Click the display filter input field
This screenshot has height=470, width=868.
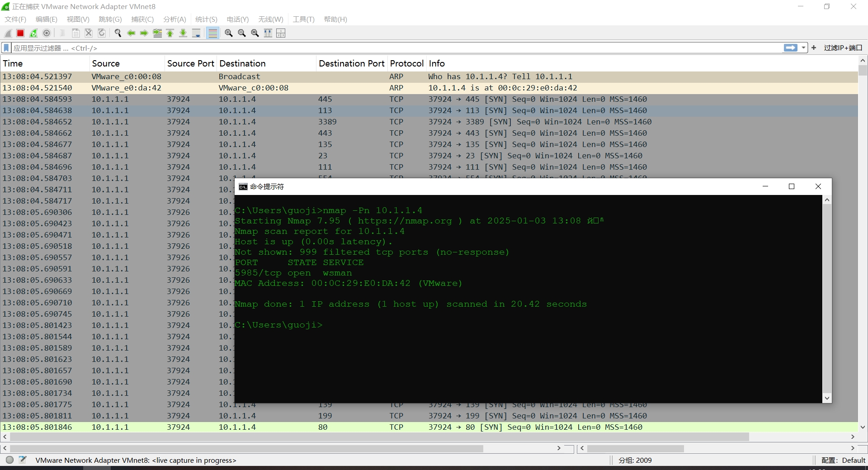pos(398,48)
